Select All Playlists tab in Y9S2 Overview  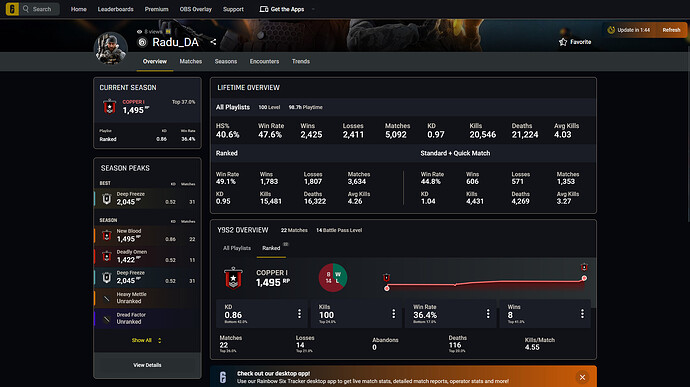237,248
